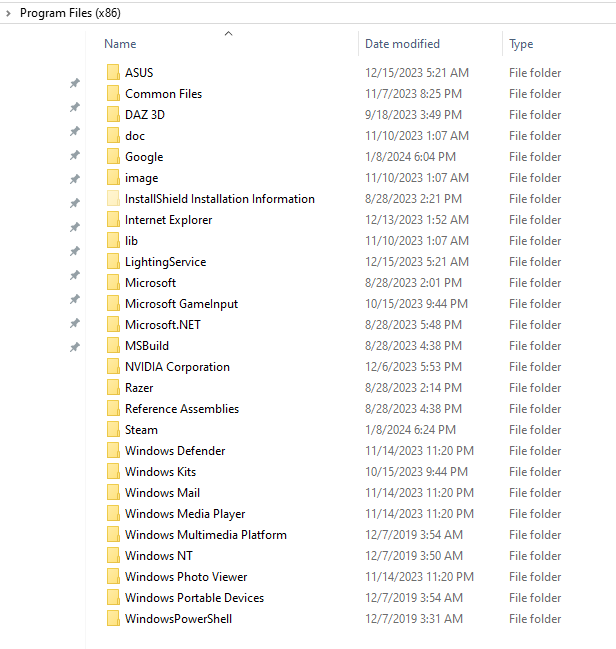
Task: Sort by the Date modified column header
Action: (402, 44)
